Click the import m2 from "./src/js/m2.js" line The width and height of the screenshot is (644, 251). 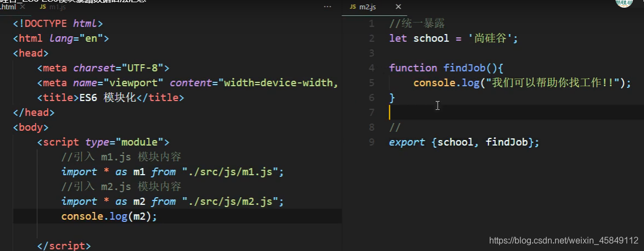[x=172, y=201]
